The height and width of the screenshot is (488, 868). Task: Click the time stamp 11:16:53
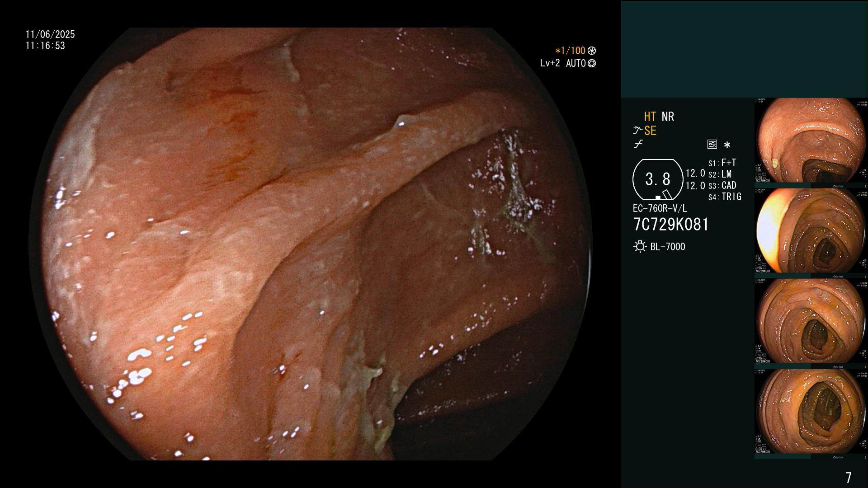point(45,46)
